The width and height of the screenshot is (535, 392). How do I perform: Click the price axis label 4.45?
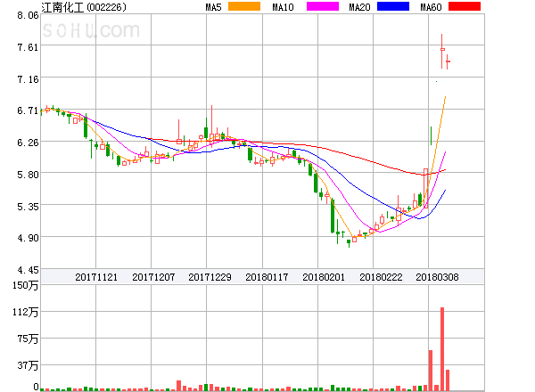tap(28, 270)
